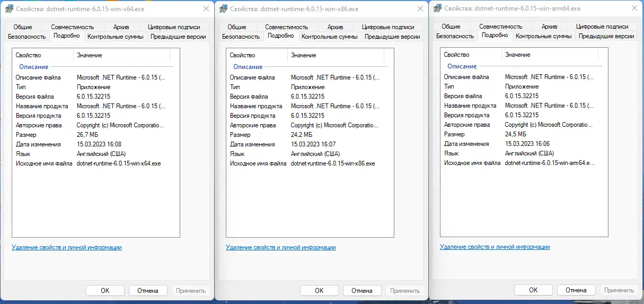
Task: Close the win-arm64 properties window
Action: tap(633, 8)
